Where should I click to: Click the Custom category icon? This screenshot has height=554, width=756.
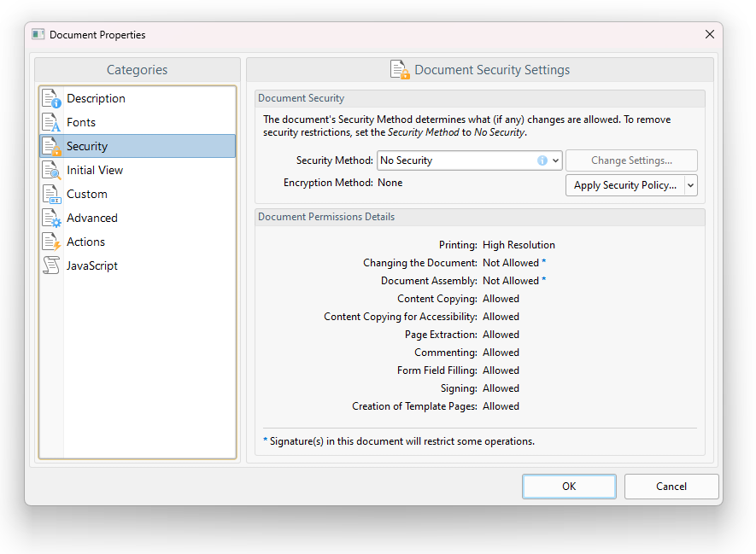pos(51,194)
